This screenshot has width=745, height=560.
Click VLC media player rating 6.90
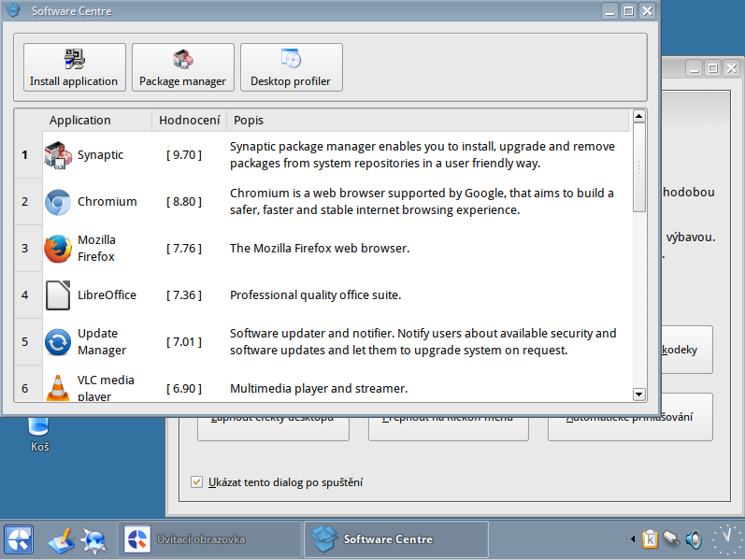click(x=184, y=388)
